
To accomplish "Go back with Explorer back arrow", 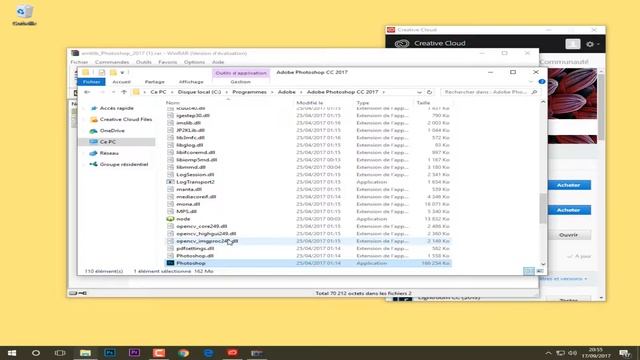I will click(x=87, y=92).
